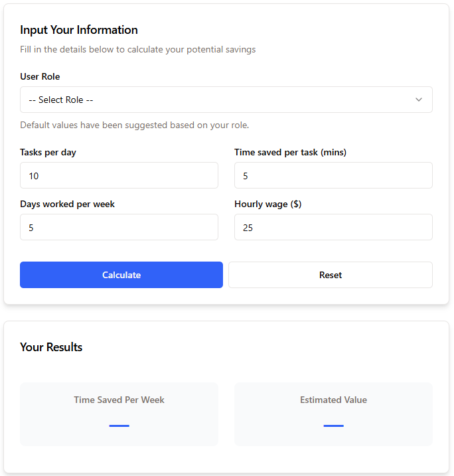
Task: Click the Tasks per day input field
Action: (119, 175)
